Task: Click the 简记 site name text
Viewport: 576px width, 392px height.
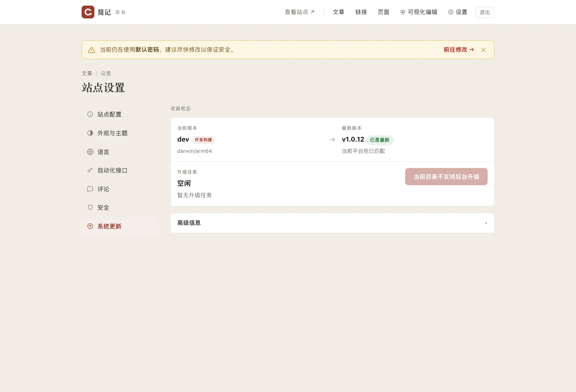Action: pyautogui.click(x=104, y=12)
